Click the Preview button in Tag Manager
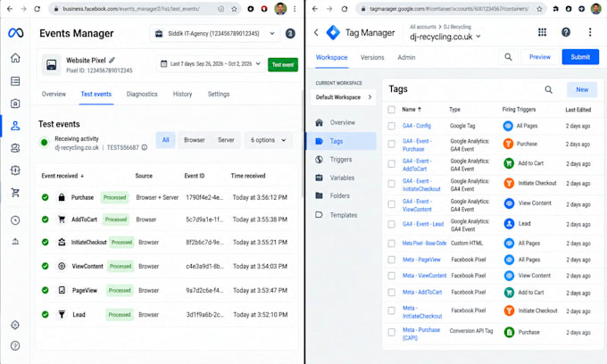 pyautogui.click(x=540, y=57)
